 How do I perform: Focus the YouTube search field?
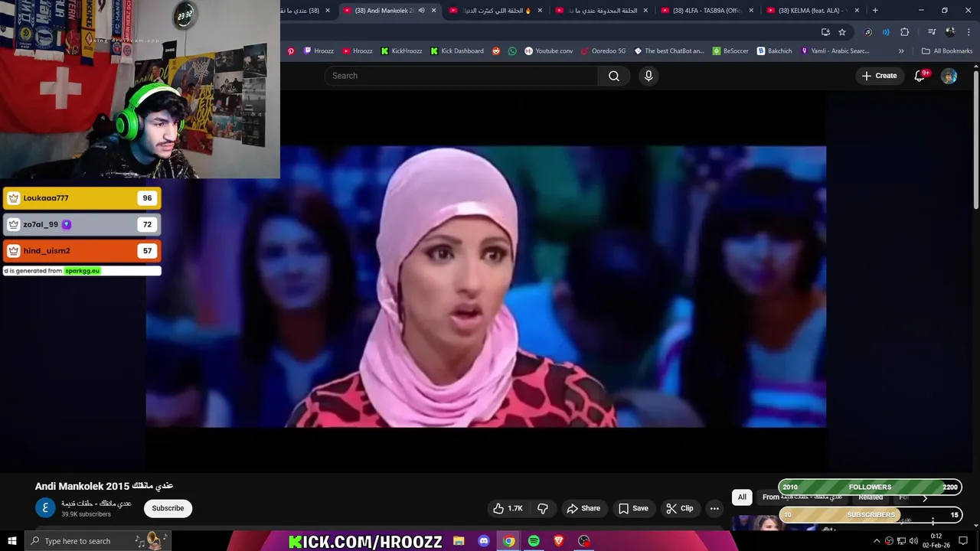tap(461, 76)
